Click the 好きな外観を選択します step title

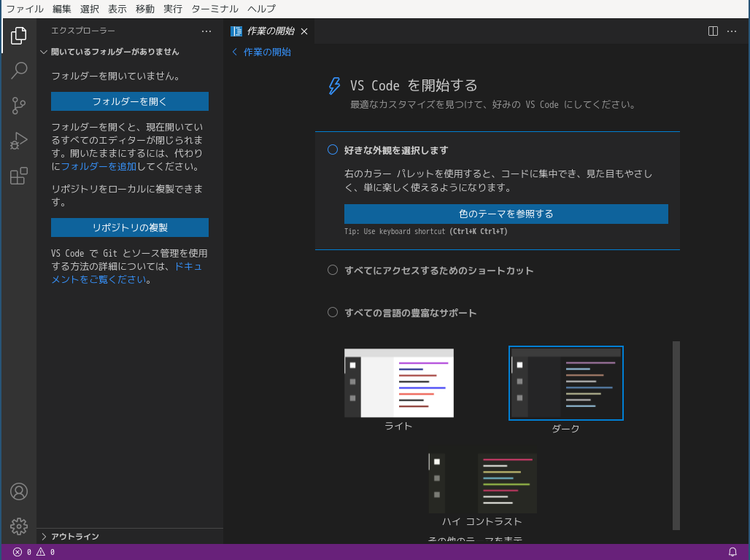tap(396, 150)
